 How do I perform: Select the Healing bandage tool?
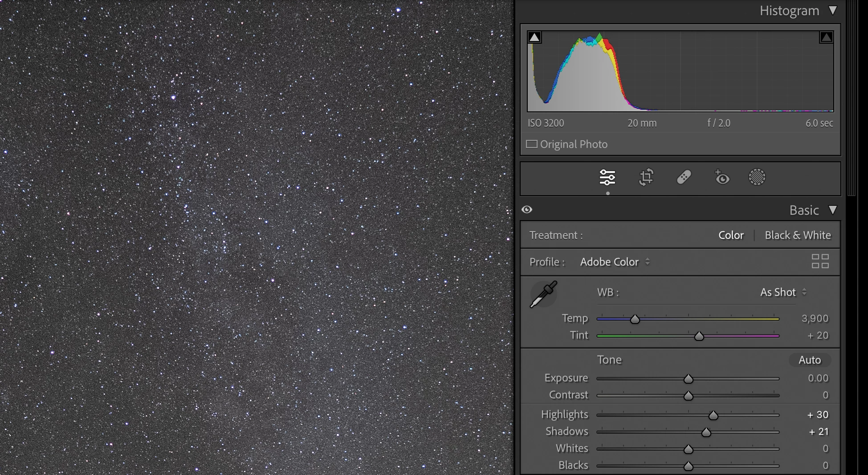[x=684, y=177]
